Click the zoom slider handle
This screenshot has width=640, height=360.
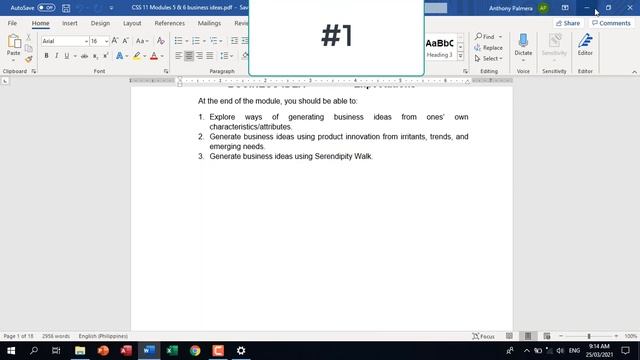(589, 336)
